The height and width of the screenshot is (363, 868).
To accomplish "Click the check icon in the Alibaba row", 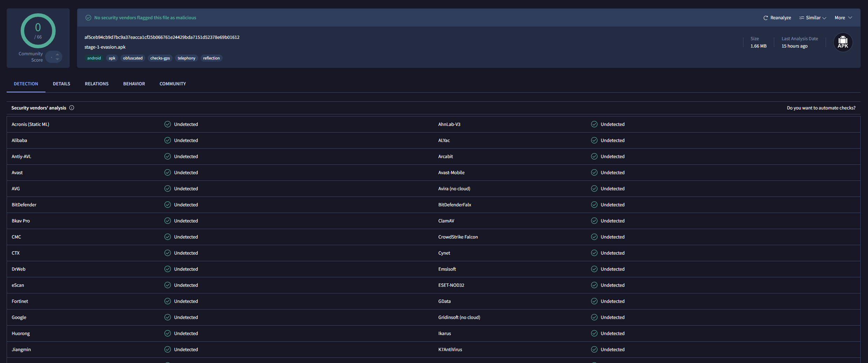I will [x=168, y=140].
